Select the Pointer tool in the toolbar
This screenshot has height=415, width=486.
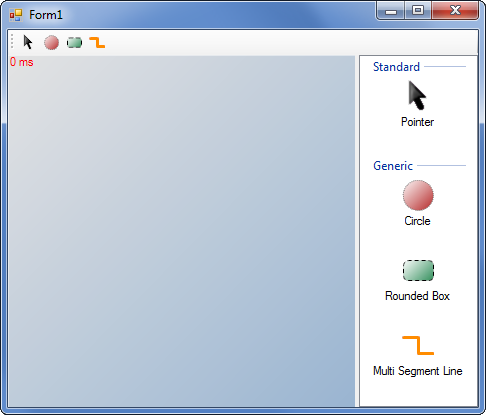pyautogui.click(x=28, y=42)
